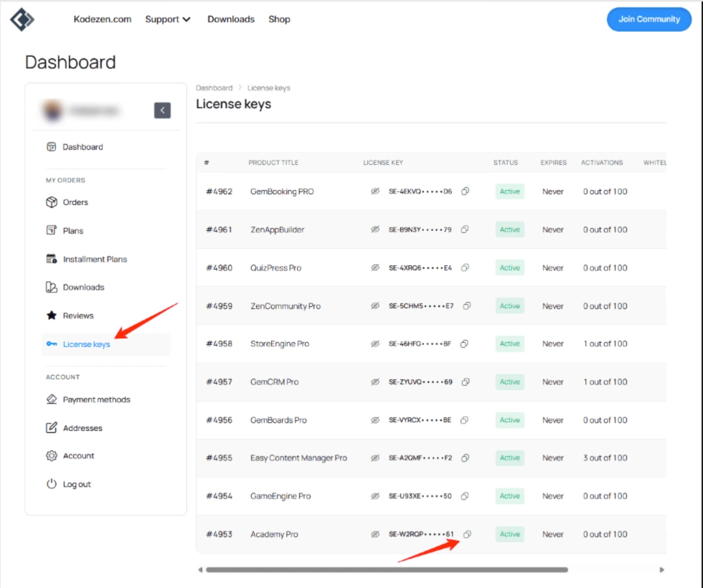Expand the Support dropdown menu
Image resolution: width=703 pixels, height=588 pixels.
coord(168,19)
